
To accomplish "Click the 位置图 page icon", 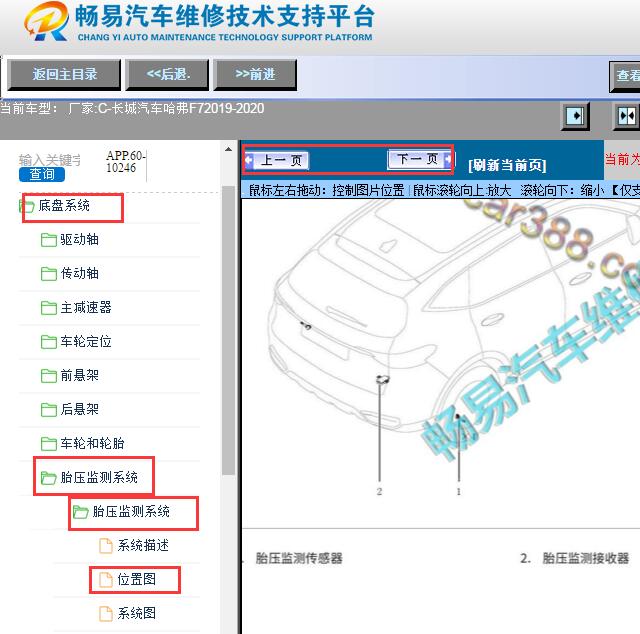I will (x=106, y=579).
